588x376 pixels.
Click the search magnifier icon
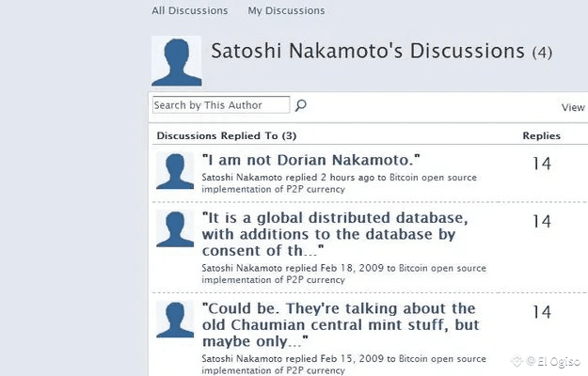tap(301, 105)
